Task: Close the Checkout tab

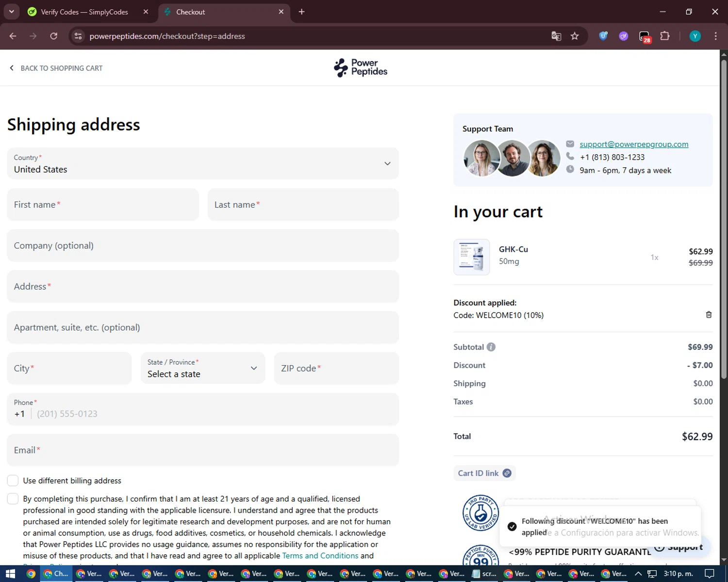Action: pos(281,12)
